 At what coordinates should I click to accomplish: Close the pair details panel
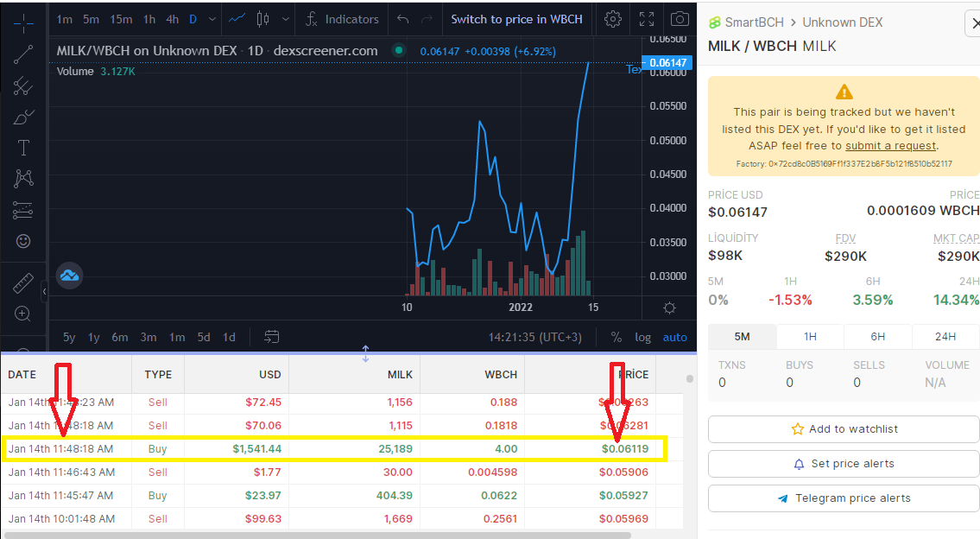point(973,24)
